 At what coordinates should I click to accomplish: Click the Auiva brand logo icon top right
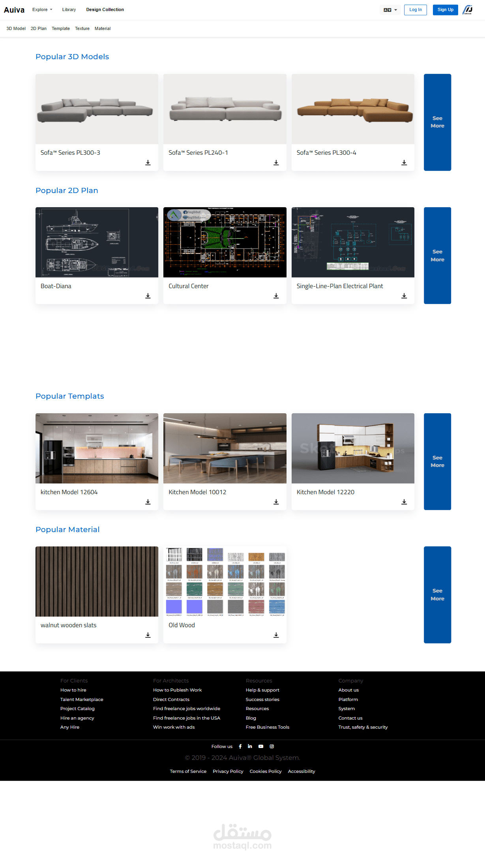(468, 10)
